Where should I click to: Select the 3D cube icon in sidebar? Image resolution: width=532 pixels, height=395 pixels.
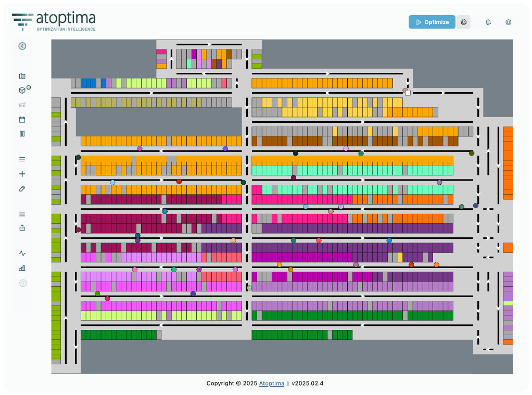click(22, 91)
